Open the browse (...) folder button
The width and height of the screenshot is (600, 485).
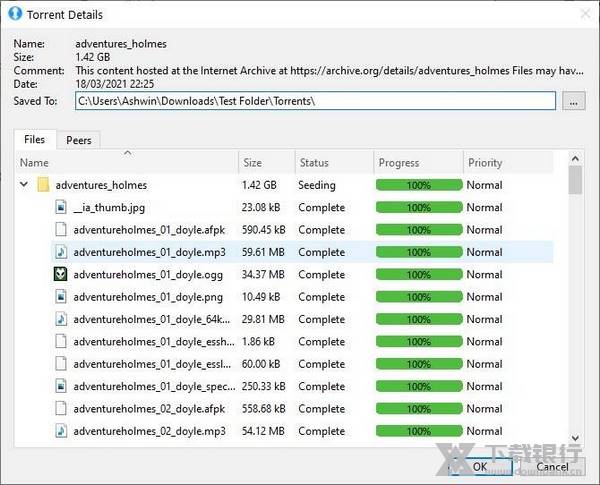pyautogui.click(x=572, y=101)
